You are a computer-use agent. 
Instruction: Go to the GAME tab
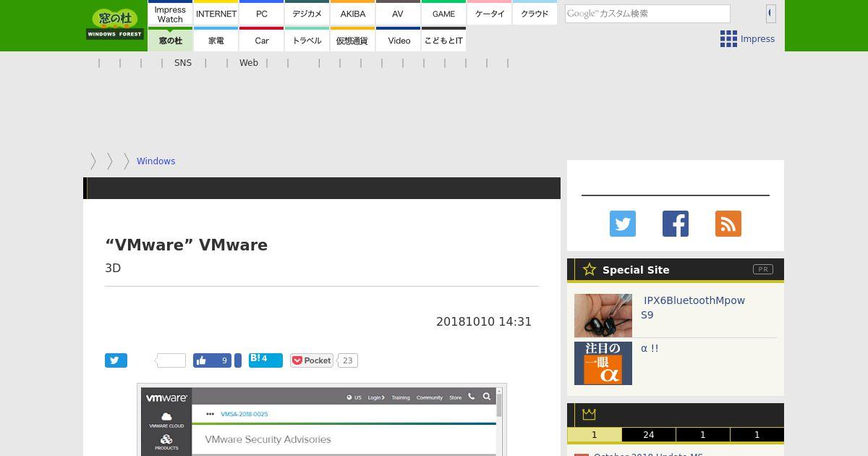(443, 14)
